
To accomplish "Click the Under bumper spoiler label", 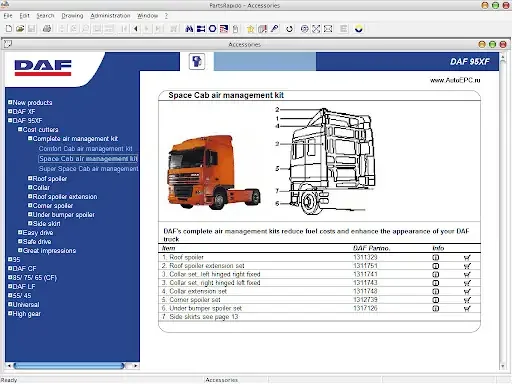I will [x=64, y=215].
